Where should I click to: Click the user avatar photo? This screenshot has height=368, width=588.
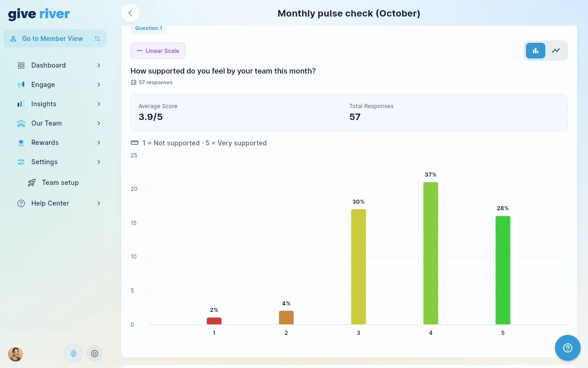click(x=16, y=353)
